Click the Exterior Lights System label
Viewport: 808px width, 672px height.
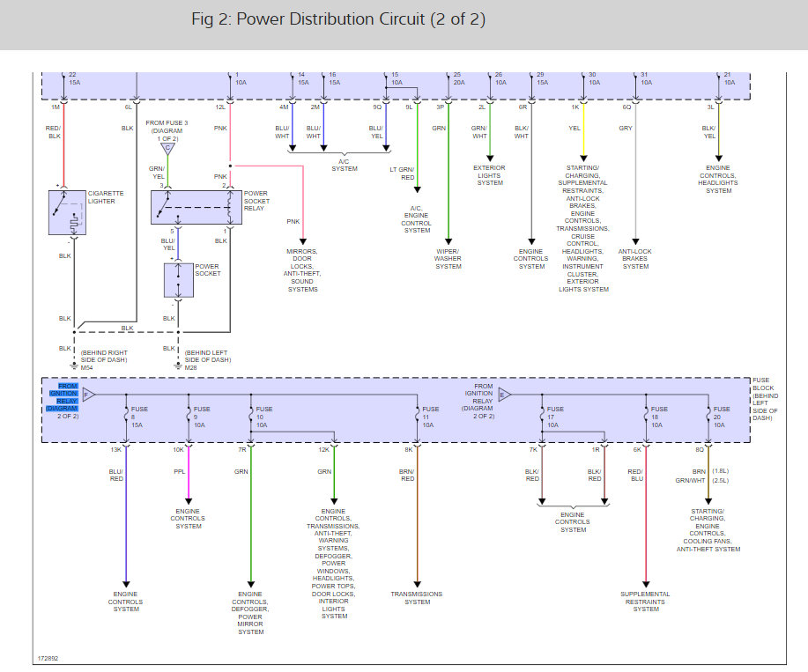(x=490, y=174)
